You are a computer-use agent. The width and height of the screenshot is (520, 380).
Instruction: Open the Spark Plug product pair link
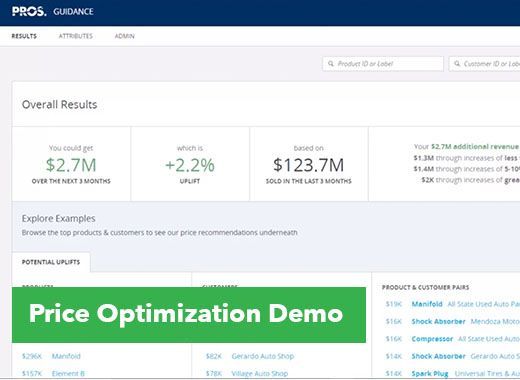click(430, 373)
